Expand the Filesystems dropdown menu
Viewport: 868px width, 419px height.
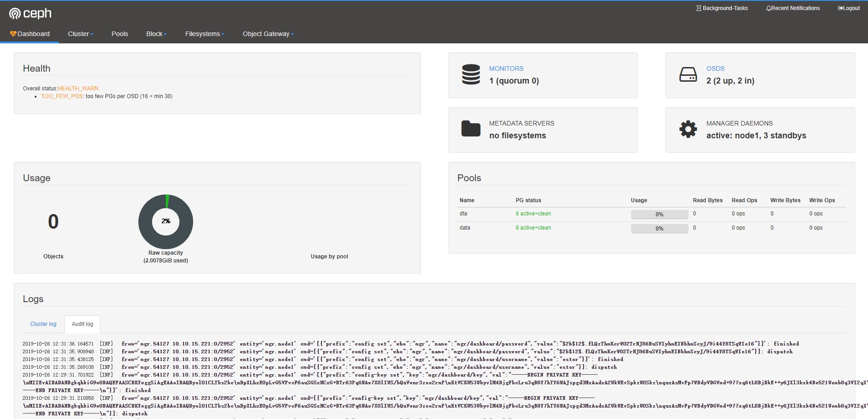click(205, 34)
